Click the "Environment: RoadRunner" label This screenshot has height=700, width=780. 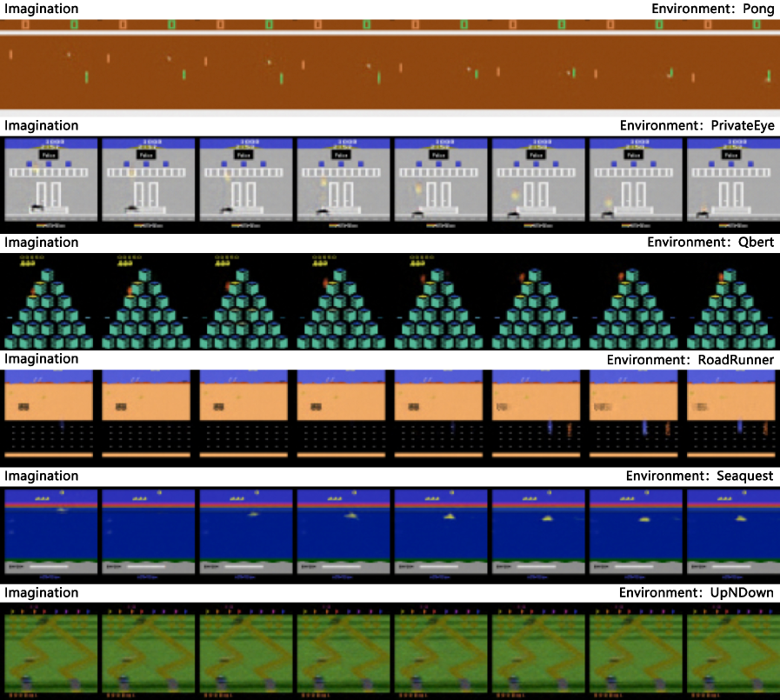690,360
